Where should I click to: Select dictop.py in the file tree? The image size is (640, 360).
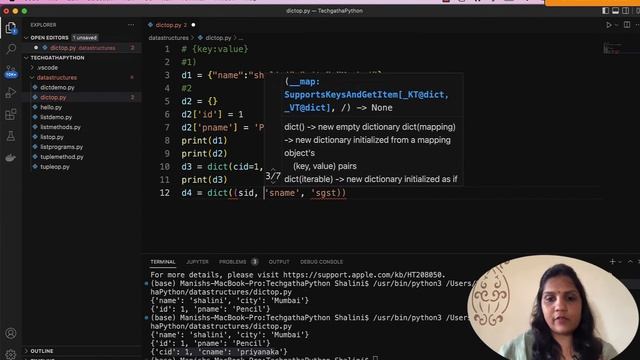pyautogui.click(x=53, y=98)
